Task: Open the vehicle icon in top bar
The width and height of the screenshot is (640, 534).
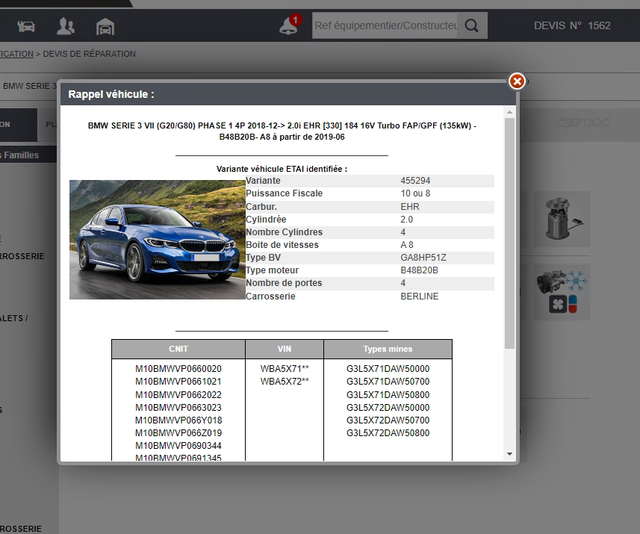Action: [26, 27]
